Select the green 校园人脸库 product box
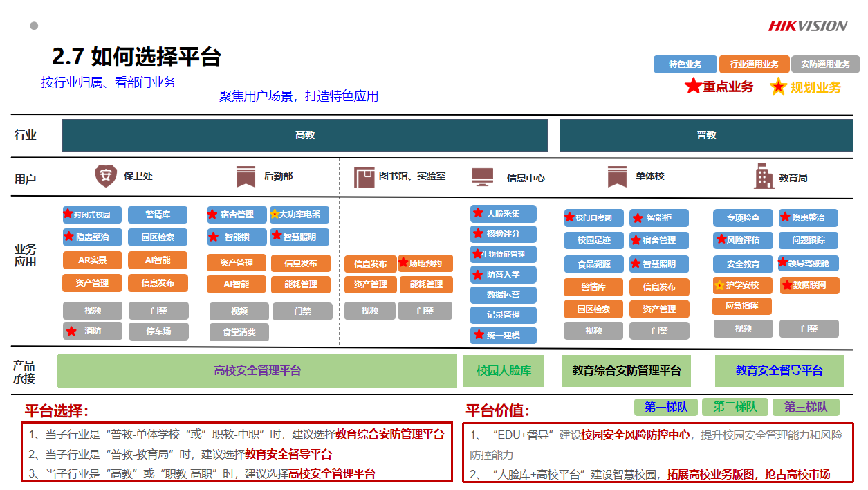Viewport: 868px width, 490px height. tap(504, 371)
